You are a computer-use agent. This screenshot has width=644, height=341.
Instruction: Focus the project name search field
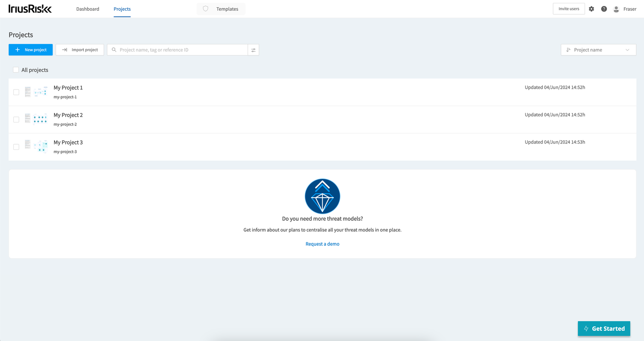click(x=178, y=50)
